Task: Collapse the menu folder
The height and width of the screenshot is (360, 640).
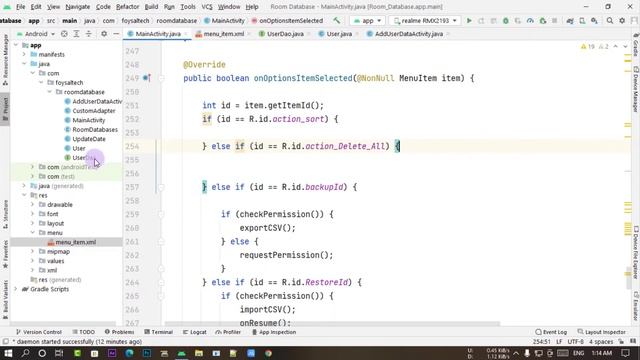Action: tap(32, 233)
